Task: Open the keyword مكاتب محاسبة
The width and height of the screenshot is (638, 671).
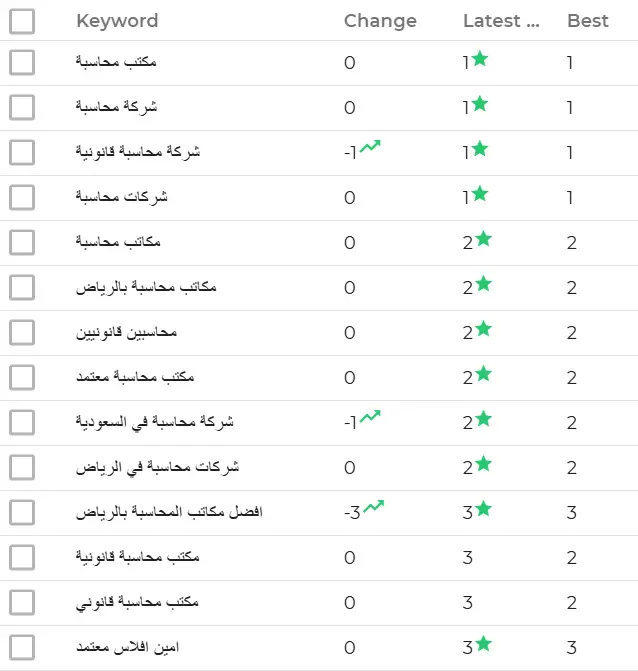Action: coord(118,242)
